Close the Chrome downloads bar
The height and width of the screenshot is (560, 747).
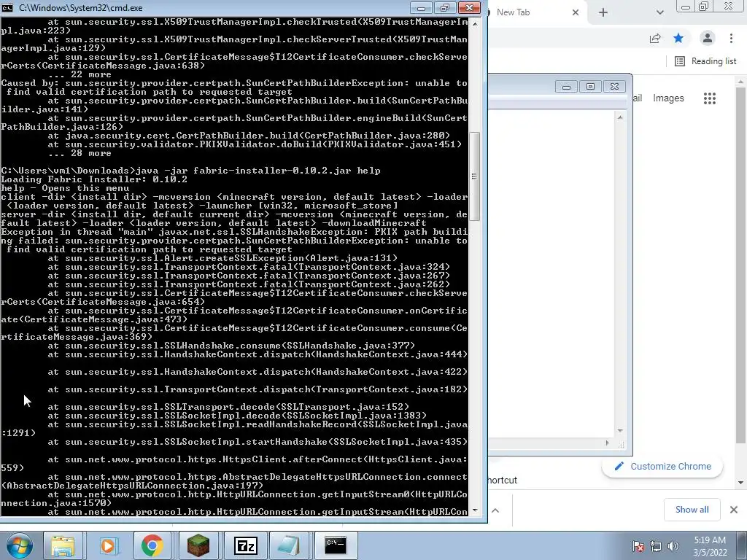[x=734, y=510]
